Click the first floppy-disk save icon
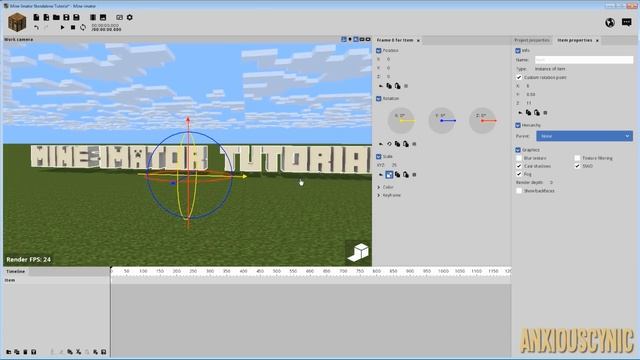Viewport: 640px width, 360px height. pos(66,17)
